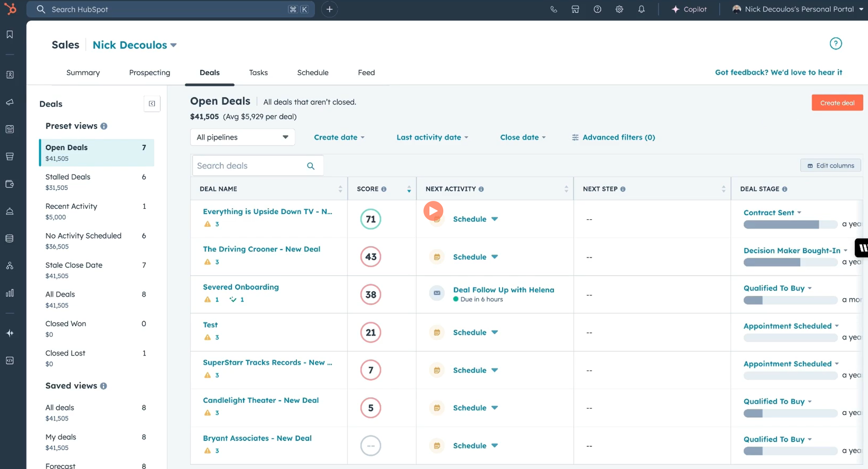
Task: Collapse the Deals side panel
Action: point(152,104)
